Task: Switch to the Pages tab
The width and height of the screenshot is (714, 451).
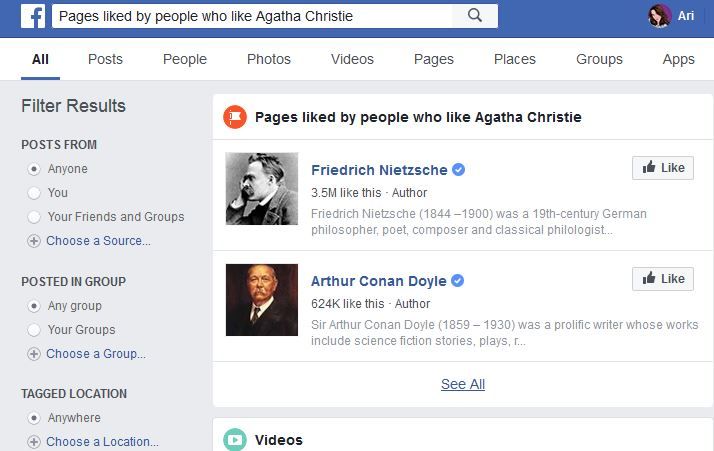Action: pyautogui.click(x=434, y=59)
